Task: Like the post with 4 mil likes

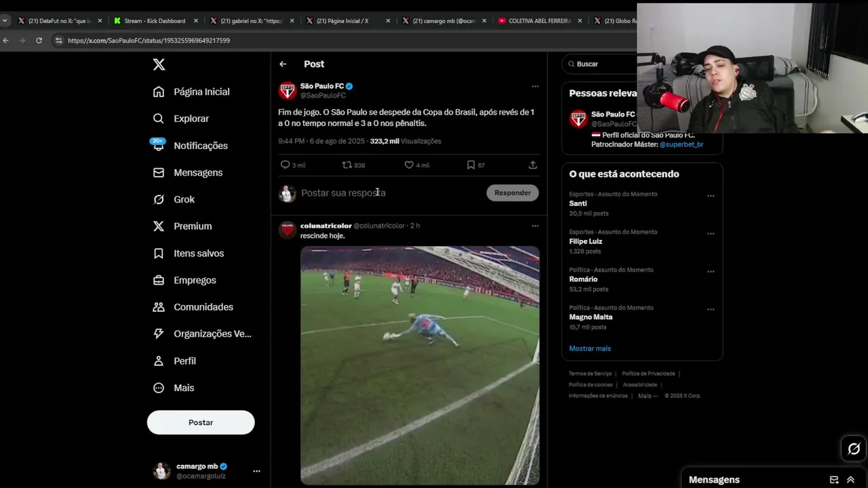Action: click(x=409, y=165)
